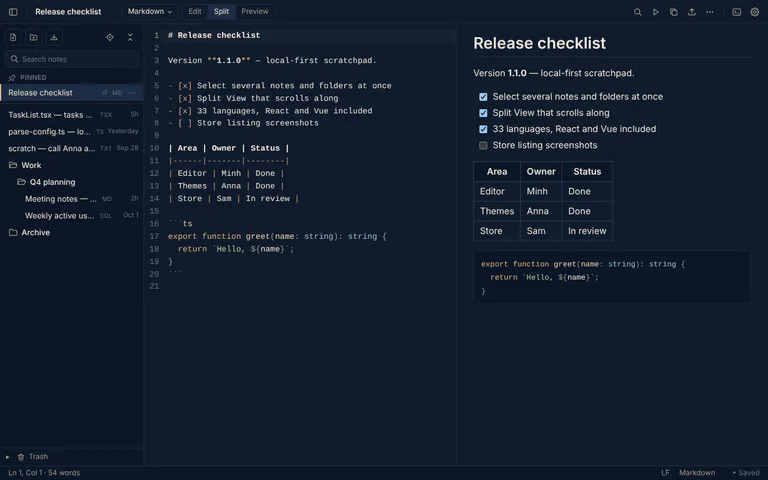
Task: Select the Split view tab
Action: tap(221, 11)
